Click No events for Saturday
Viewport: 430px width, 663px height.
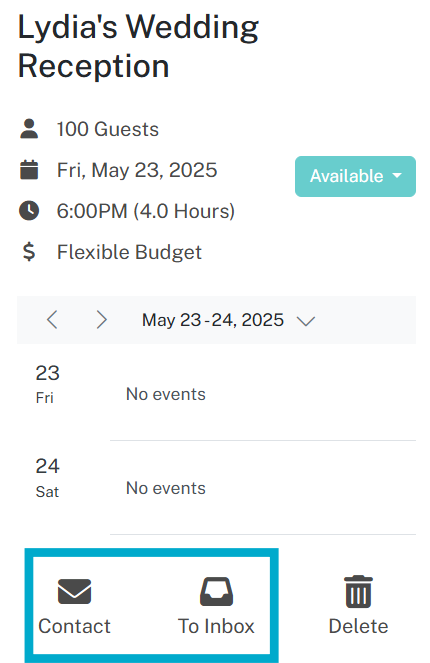coord(166,488)
